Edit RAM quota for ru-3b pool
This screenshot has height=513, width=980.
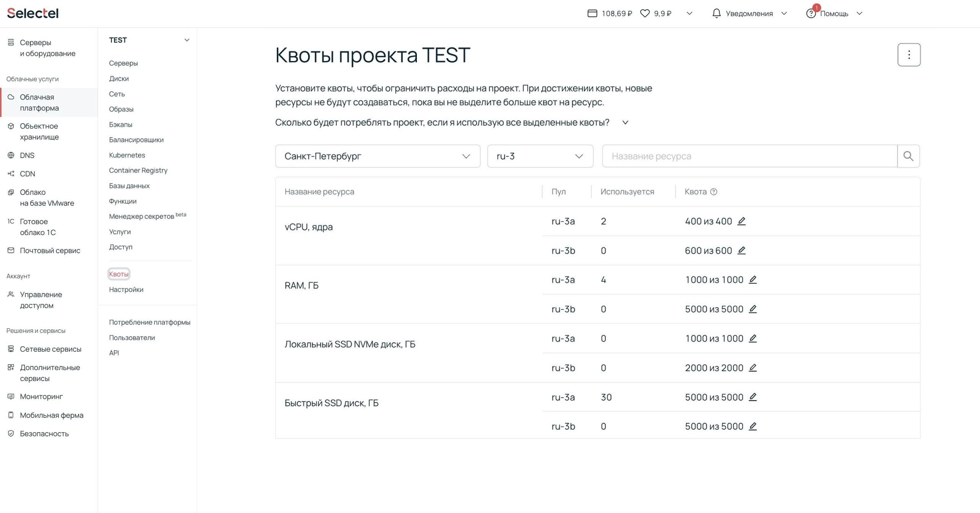point(752,309)
